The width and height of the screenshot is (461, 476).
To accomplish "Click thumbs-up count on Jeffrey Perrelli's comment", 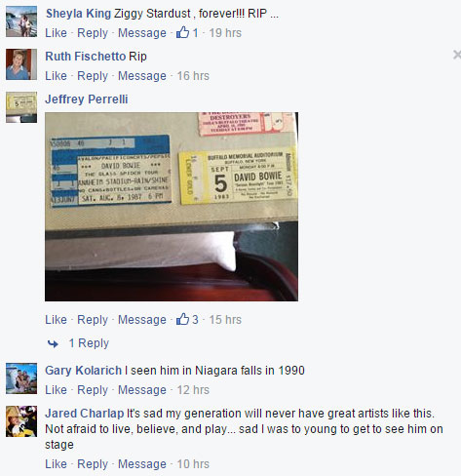I will 187,320.
